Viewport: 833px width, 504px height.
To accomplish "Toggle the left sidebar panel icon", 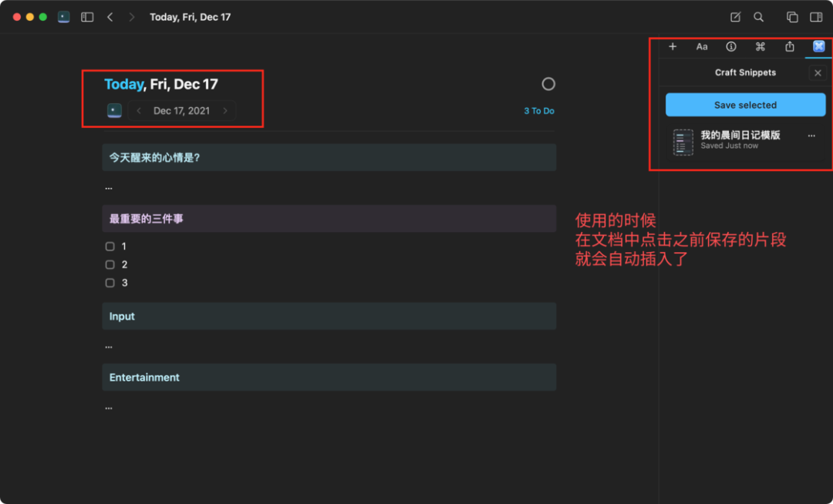I will coord(87,17).
